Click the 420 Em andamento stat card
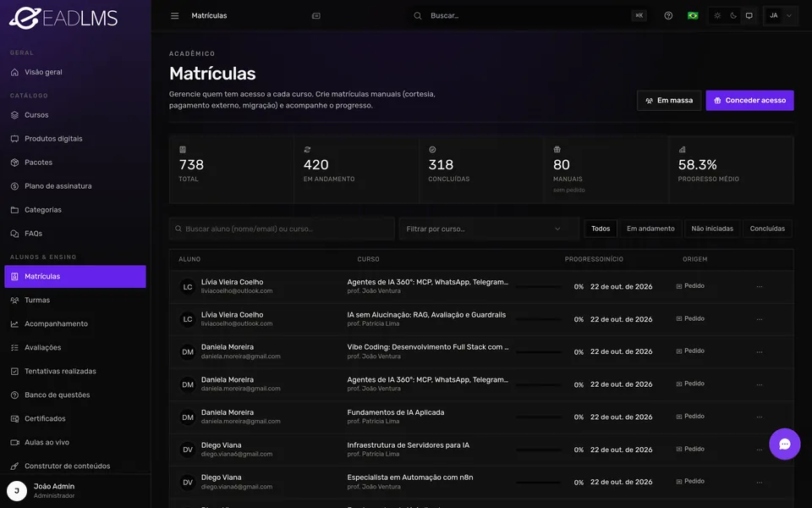Screen dimensions: 812x508 point(356,169)
